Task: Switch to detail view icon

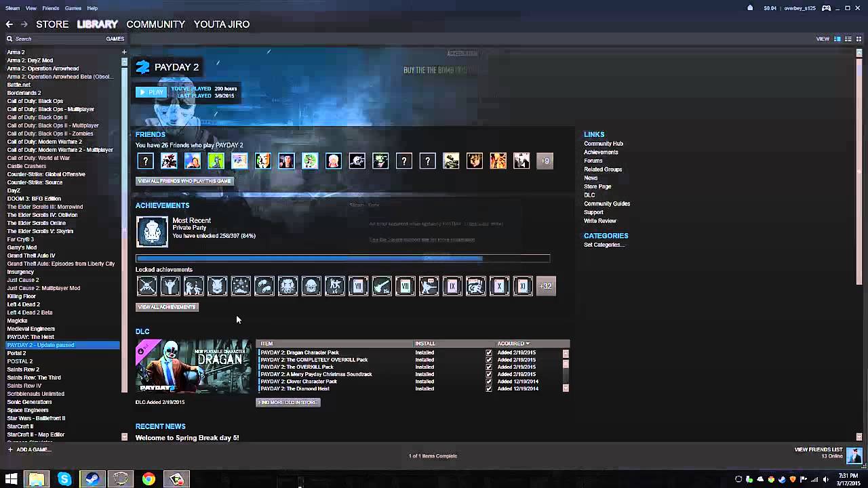Action: tap(837, 39)
